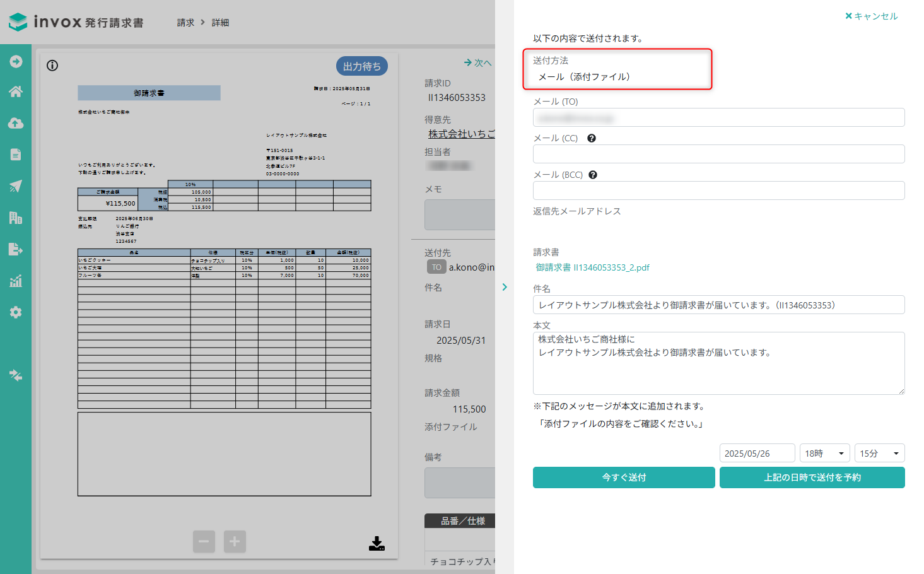The height and width of the screenshot is (574, 924).
Task: Go to home via sidebar house icon
Action: 16,91
